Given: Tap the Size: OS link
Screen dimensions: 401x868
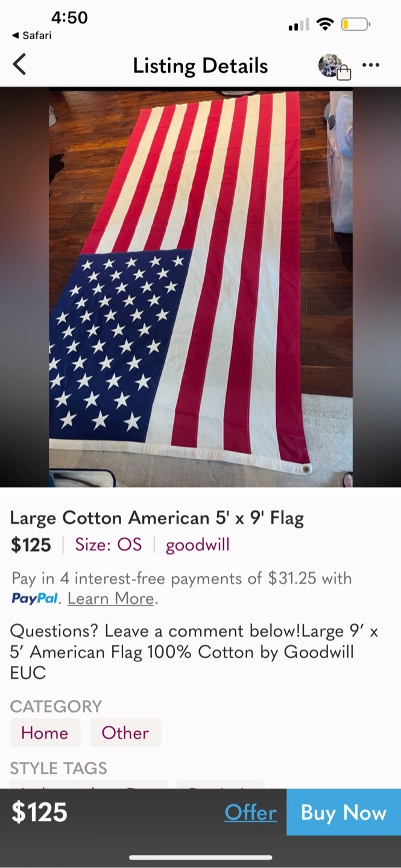Looking at the screenshot, I should [109, 545].
